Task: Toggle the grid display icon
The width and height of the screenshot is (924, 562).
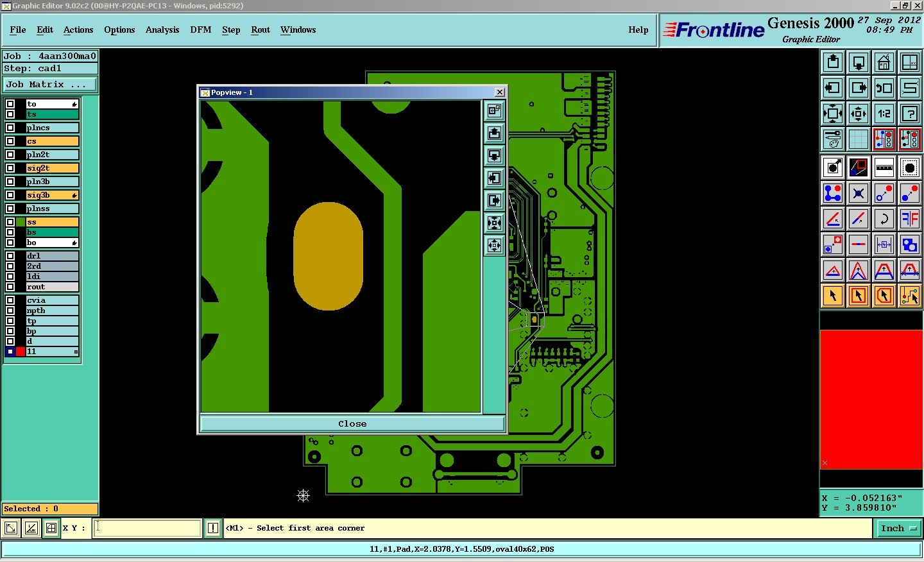Action: click(859, 139)
